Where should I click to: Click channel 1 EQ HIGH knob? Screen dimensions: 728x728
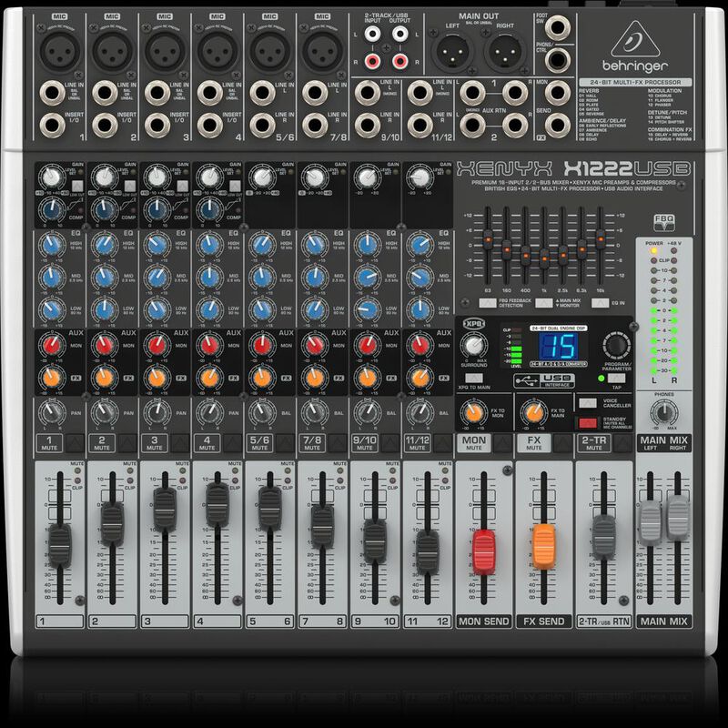[52, 245]
